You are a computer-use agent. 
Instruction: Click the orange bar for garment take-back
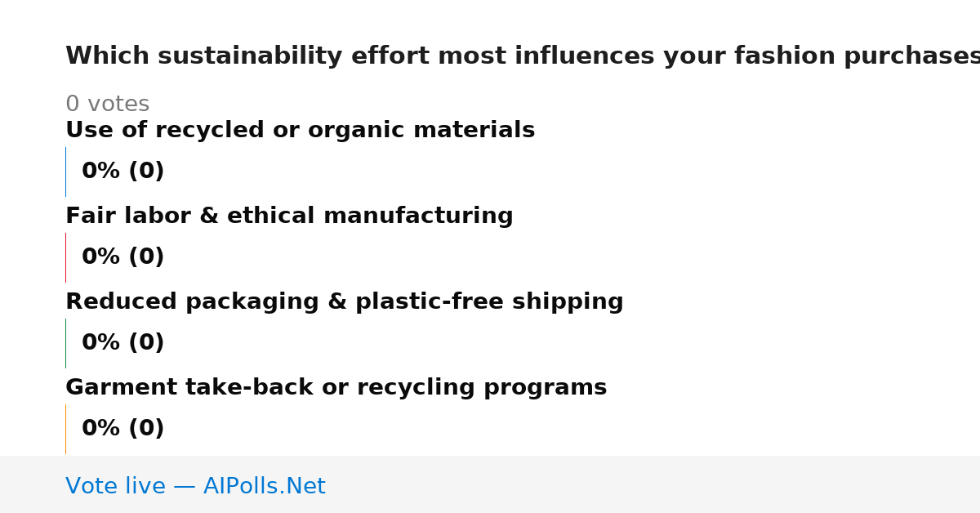(x=65, y=429)
